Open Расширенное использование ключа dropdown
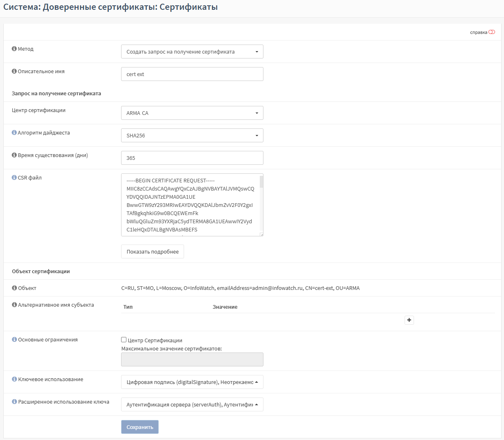Image resolution: width=504 pixels, height=440 pixels. 192,405
